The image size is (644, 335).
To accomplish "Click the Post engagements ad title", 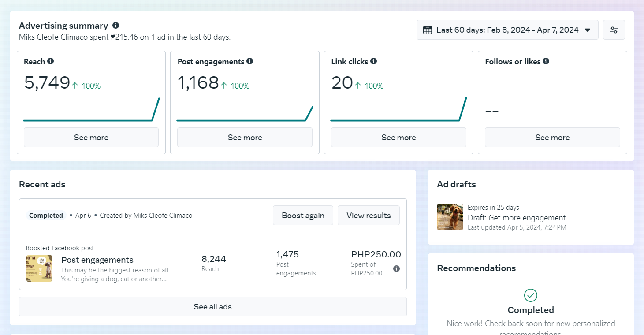I will [x=97, y=260].
